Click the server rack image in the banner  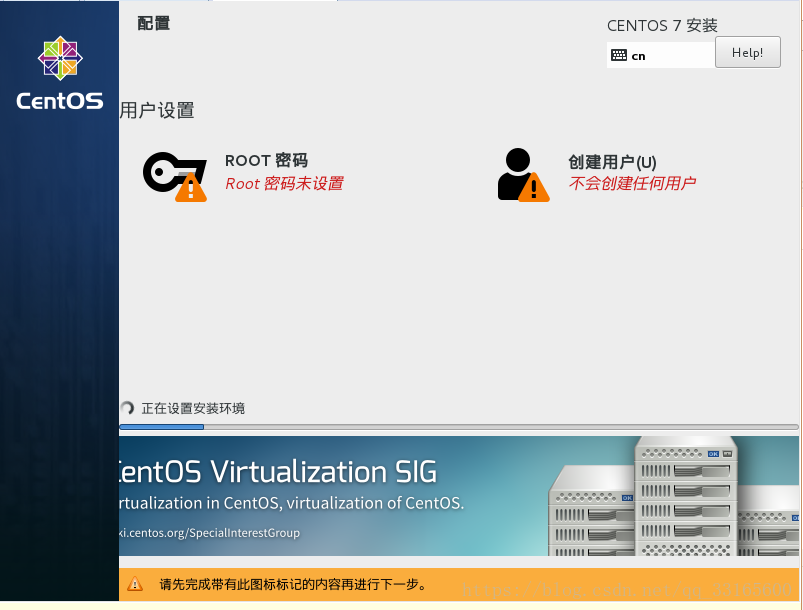[673, 496]
